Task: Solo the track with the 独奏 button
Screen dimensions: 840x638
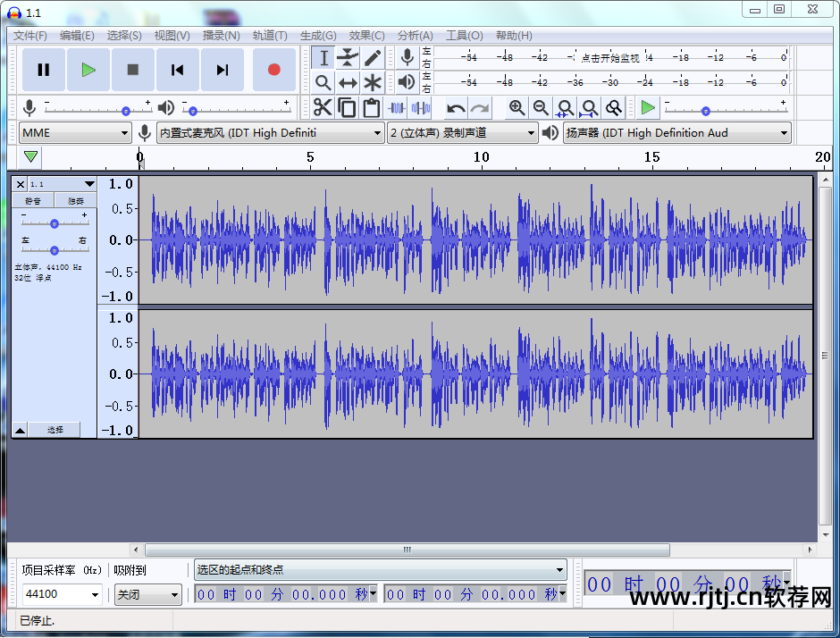Action: pos(76,201)
